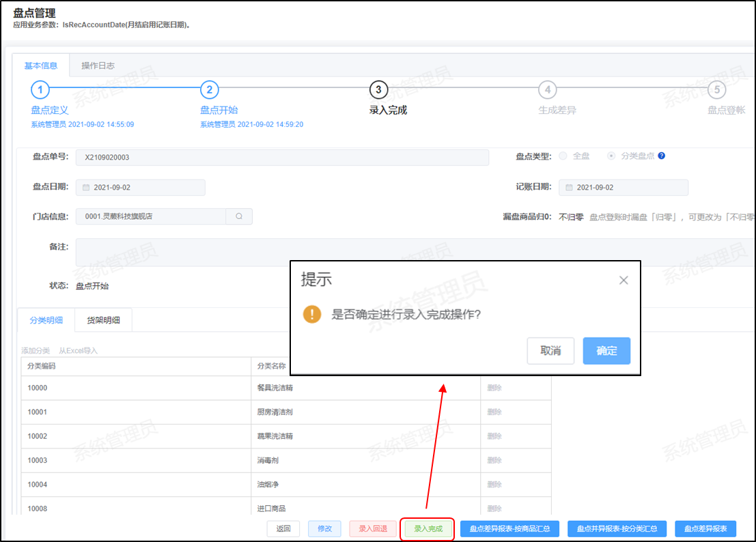The image size is (756, 542).
Task: Click the 修改 button
Action: [324, 528]
